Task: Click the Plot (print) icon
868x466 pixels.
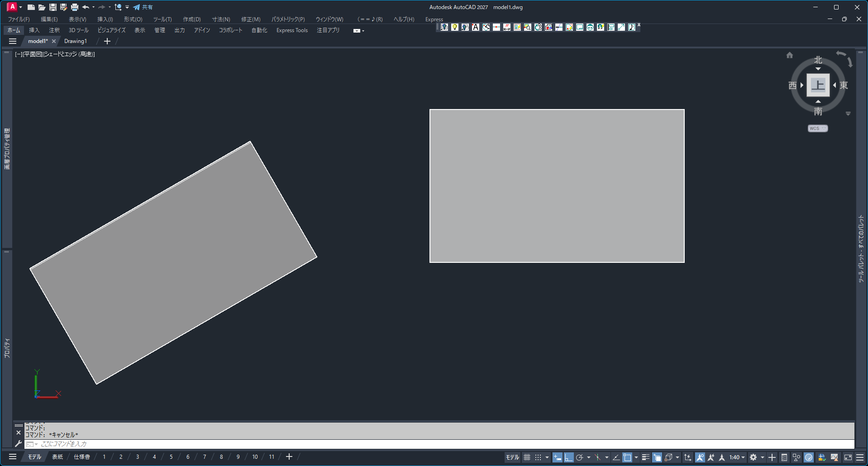Action: pyautogui.click(x=75, y=7)
